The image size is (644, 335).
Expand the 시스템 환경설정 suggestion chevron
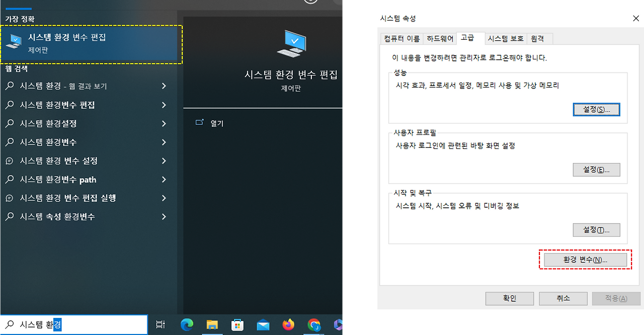(x=164, y=123)
